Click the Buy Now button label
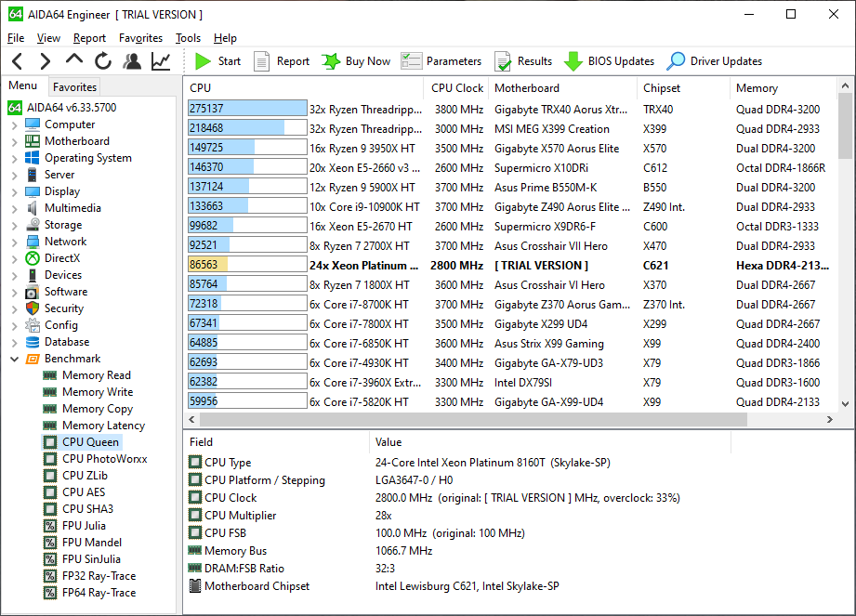Image resolution: width=856 pixels, height=616 pixels. click(x=368, y=61)
